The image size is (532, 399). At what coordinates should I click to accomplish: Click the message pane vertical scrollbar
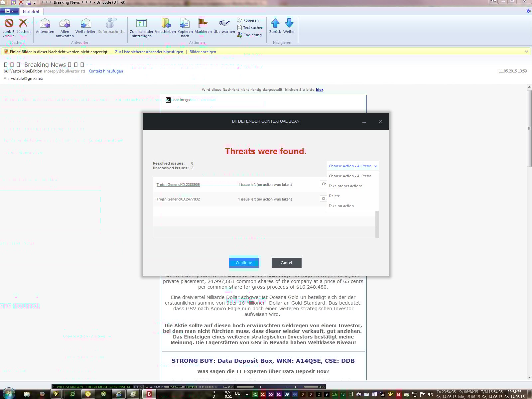point(529,128)
